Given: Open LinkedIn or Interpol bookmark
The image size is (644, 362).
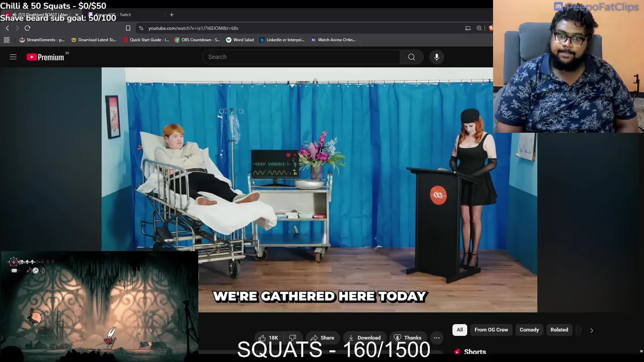Looking at the screenshot, I should tap(282, 40).
